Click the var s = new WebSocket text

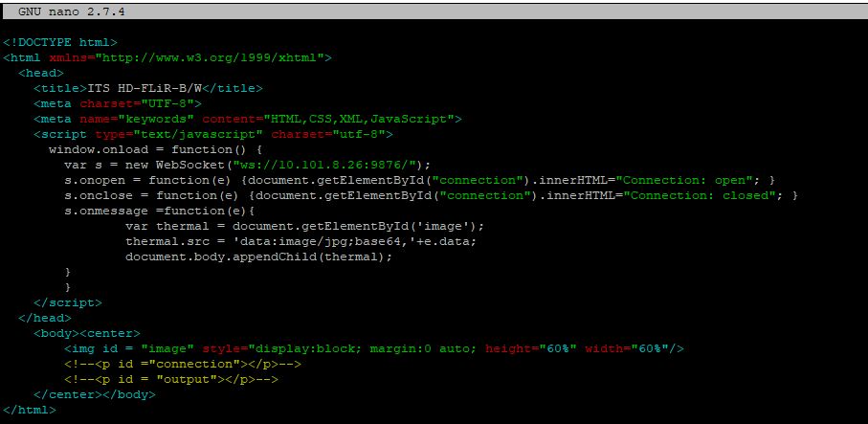[x=145, y=165]
